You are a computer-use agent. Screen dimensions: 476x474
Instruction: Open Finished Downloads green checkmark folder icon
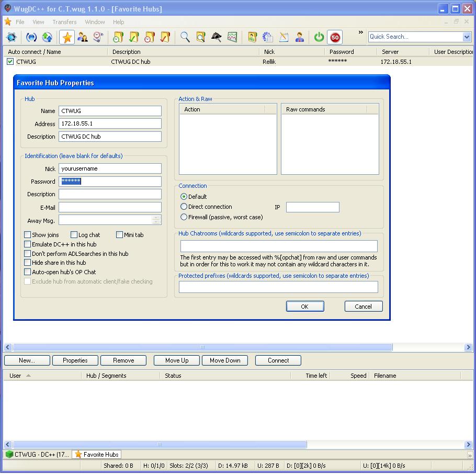(134, 37)
